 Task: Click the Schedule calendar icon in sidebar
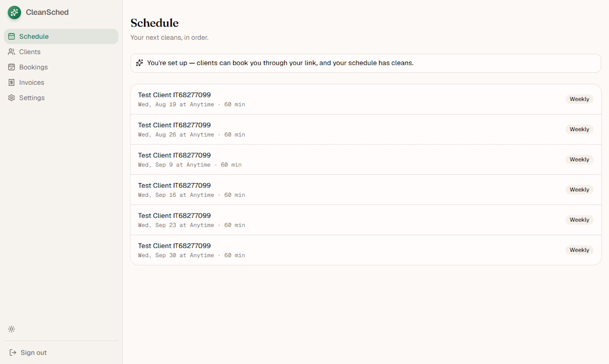12,37
